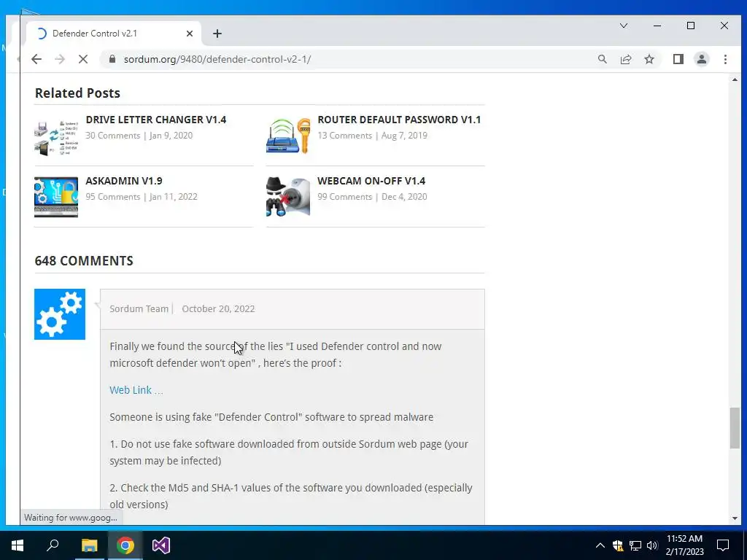Open the DRIVE LETTER CHANGER V1.4 post
Image resolution: width=747 pixels, height=560 pixels.
[x=156, y=120]
